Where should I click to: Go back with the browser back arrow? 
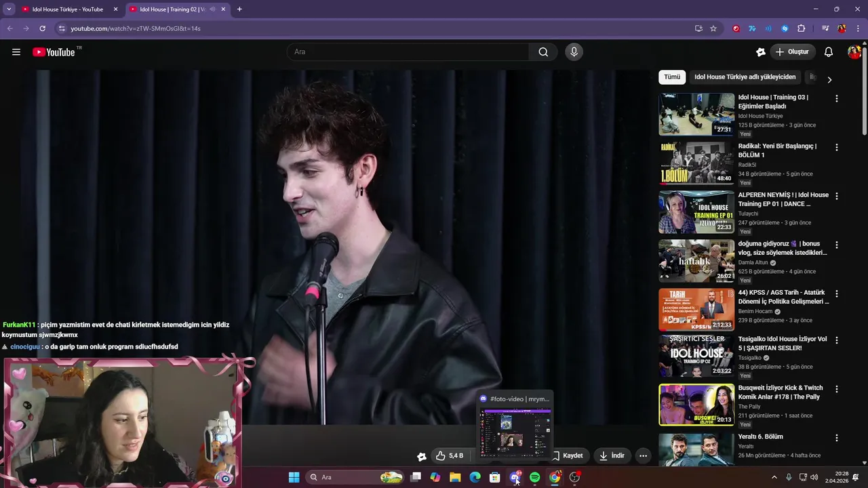click(x=9, y=28)
